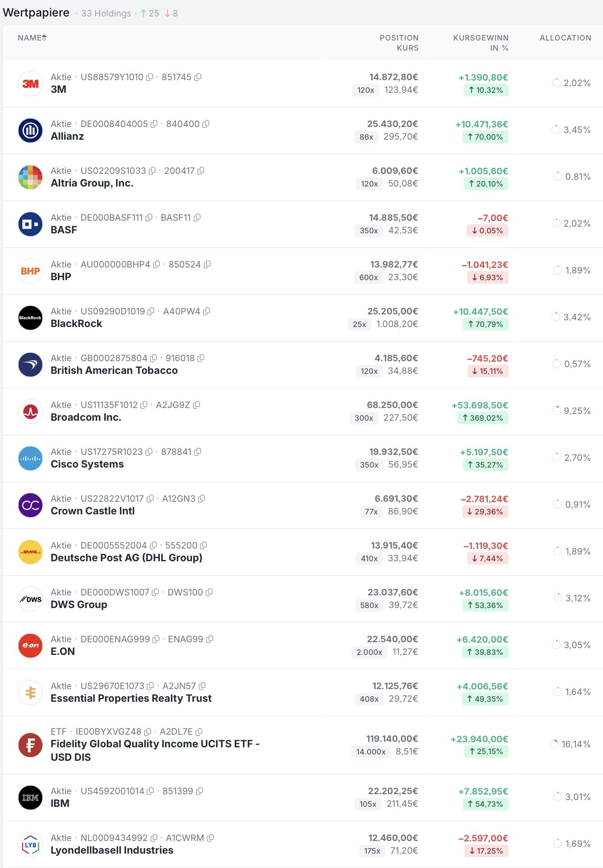Click the DWS Group logo

point(30,599)
